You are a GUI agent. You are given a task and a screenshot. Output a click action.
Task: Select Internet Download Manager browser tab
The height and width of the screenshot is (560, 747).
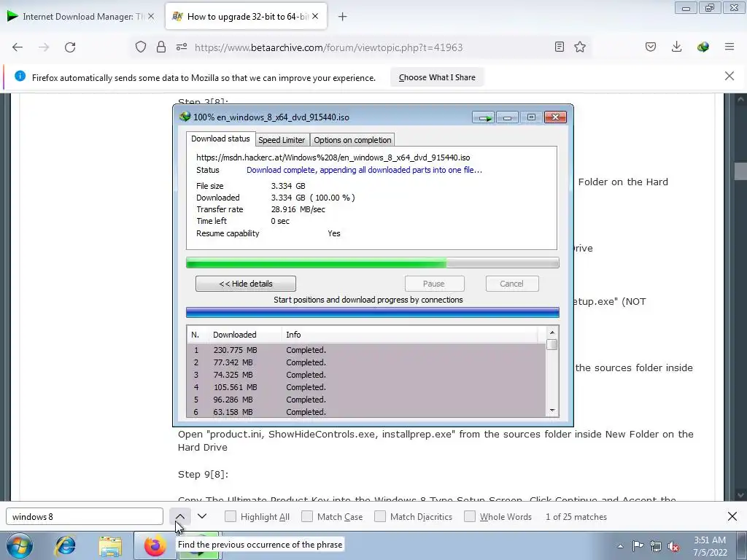81,17
